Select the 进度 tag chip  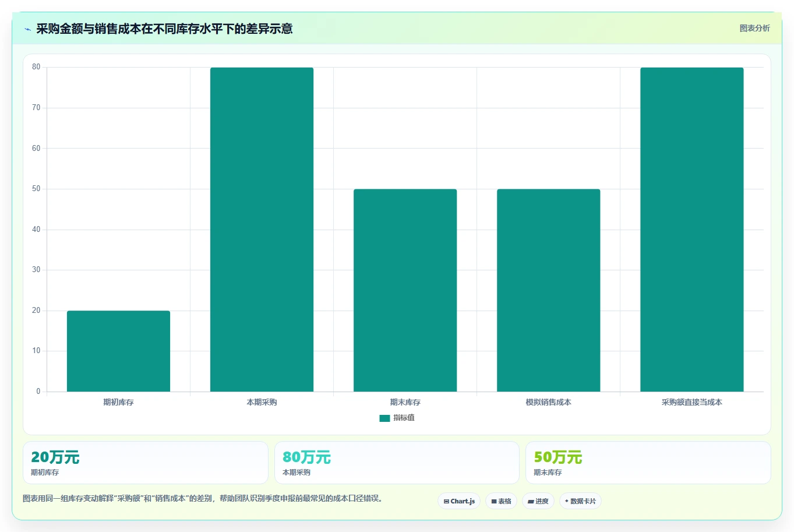(538, 501)
